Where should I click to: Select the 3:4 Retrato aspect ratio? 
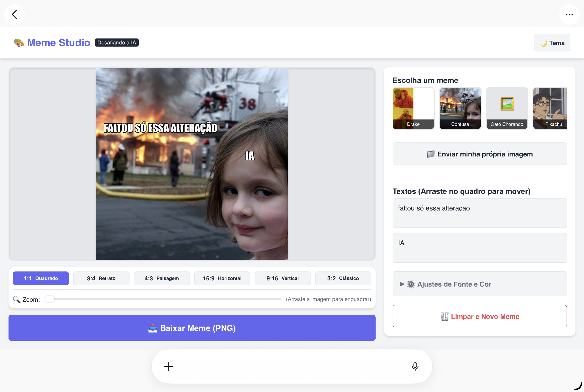(101, 278)
